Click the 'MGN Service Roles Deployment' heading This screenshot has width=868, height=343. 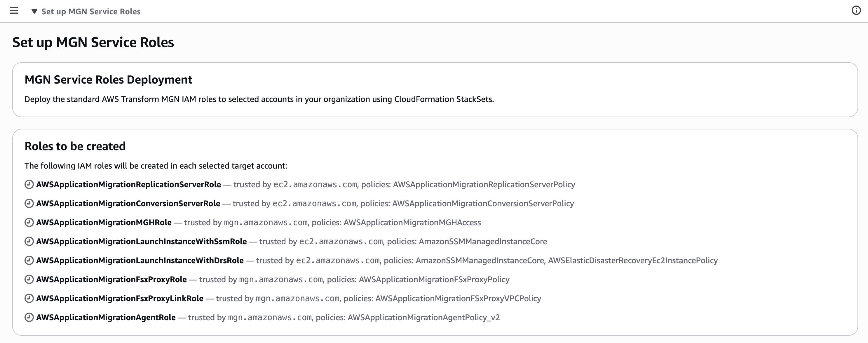tap(108, 79)
